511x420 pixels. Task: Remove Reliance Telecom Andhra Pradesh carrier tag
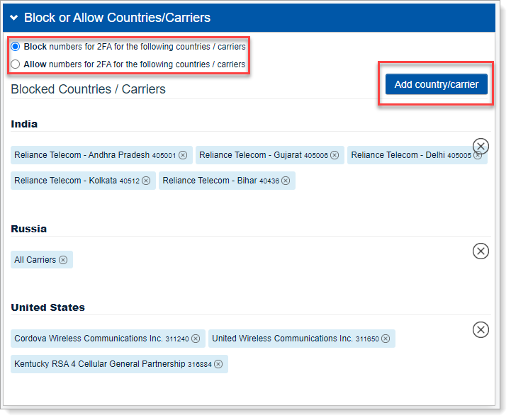(183, 155)
